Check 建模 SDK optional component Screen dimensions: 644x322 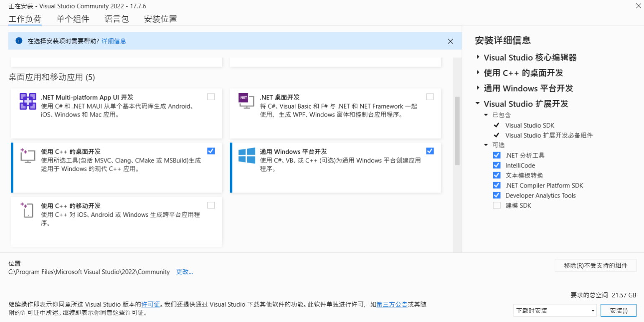[497, 205]
